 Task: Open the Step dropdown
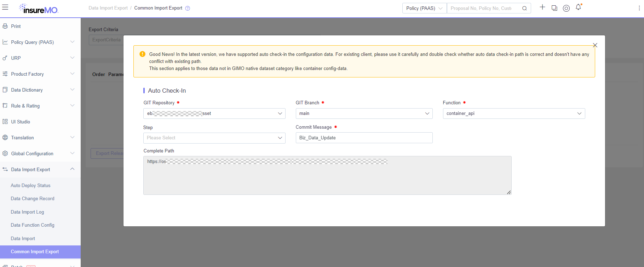point(214,138)
